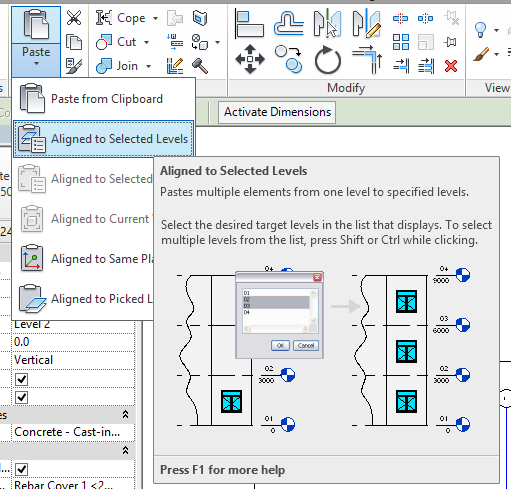The width and height of the screenshot is (511, 489).
Task: Expand the Cut geometry dropdown arrow
Action: (x=146, y=42)
